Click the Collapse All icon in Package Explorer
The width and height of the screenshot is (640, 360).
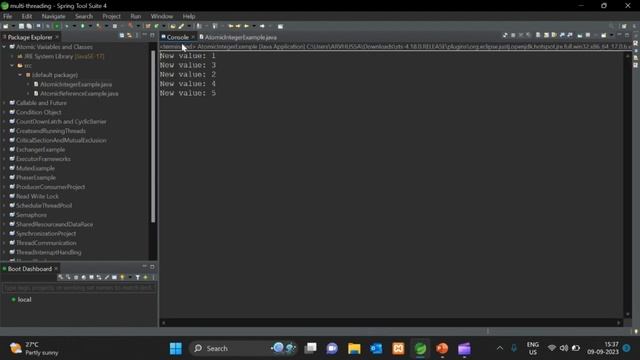tap(122, 36)
